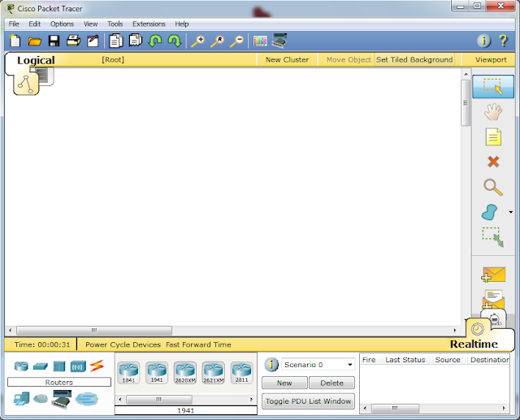Choose the End Devices category

click(x=22, y=398)
